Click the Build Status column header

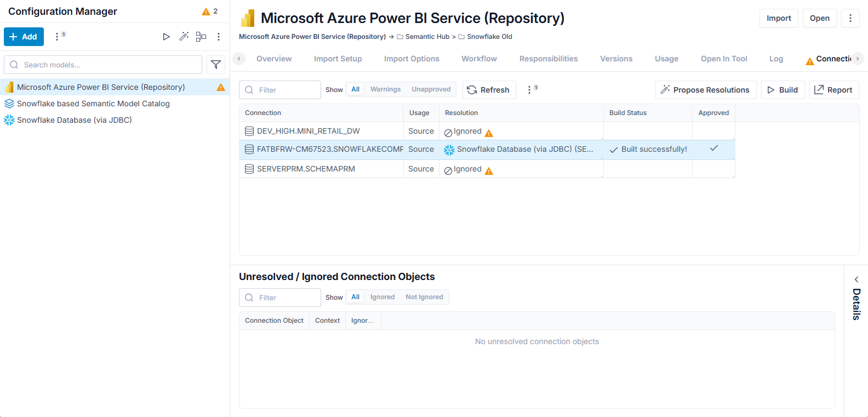648,113
